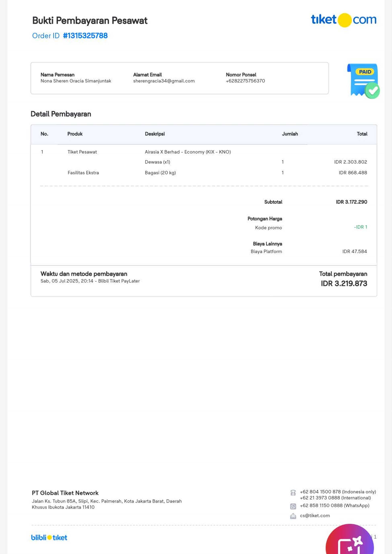The height and width of the screenshot is (554, 392).
Task: Click the Kode promo discount -IDR 1
Action: pos(360,227)
